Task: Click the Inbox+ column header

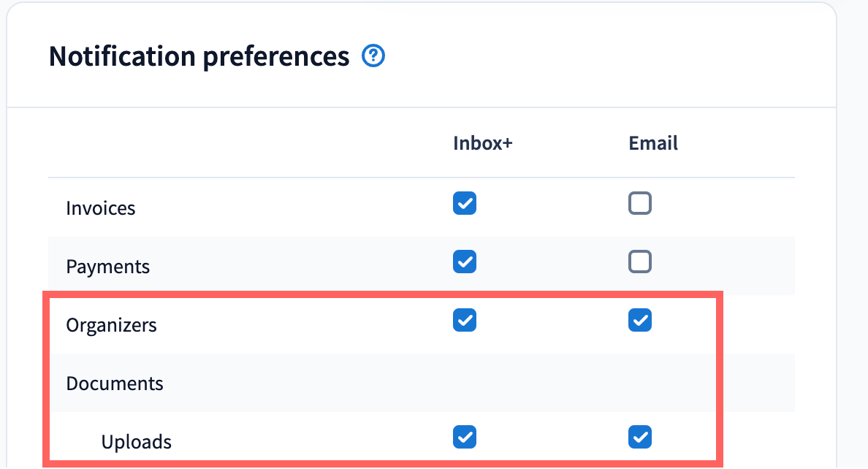Action: coord(483,144)
